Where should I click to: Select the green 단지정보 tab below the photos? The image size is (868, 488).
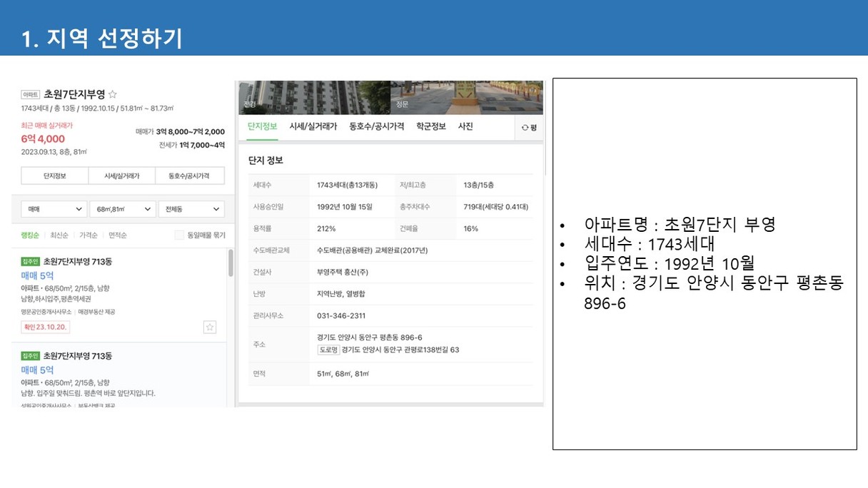[x=263, y=126]
